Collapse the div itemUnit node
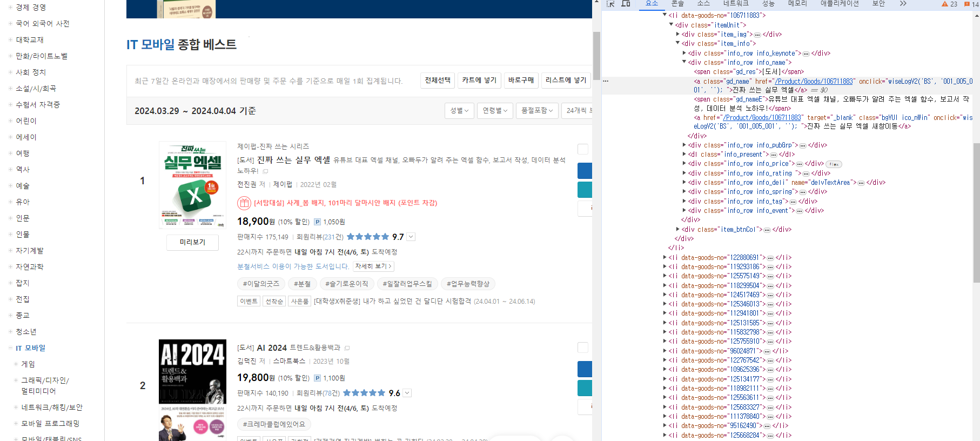The height and width of the screenshot is (441, 980). (672, 25)
